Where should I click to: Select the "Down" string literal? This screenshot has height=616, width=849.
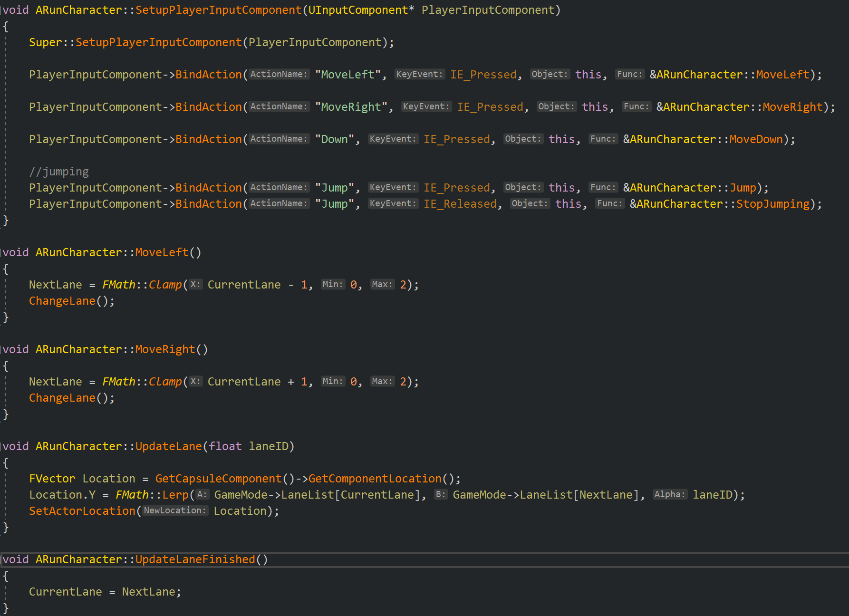[x=335, y=139]
